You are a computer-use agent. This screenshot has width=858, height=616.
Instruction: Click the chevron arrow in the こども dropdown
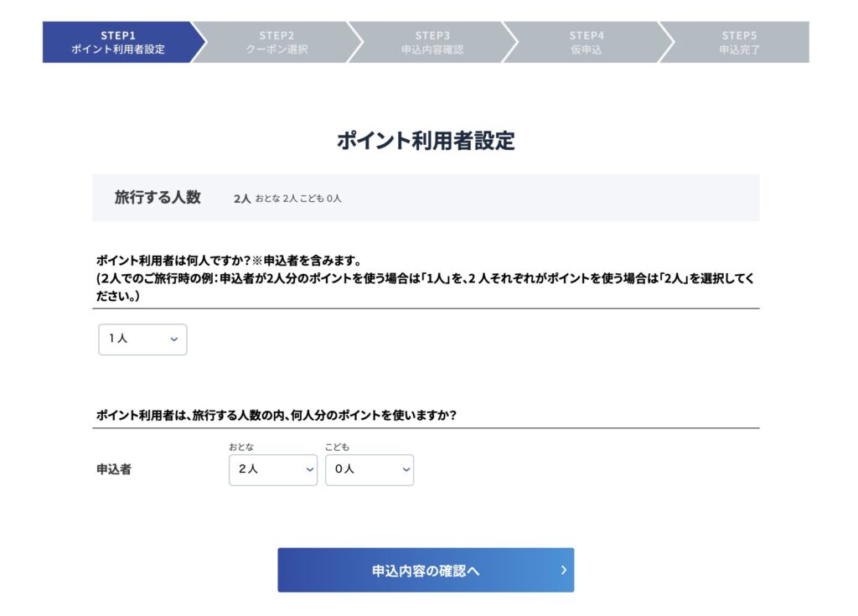click(x=406, y=470)
